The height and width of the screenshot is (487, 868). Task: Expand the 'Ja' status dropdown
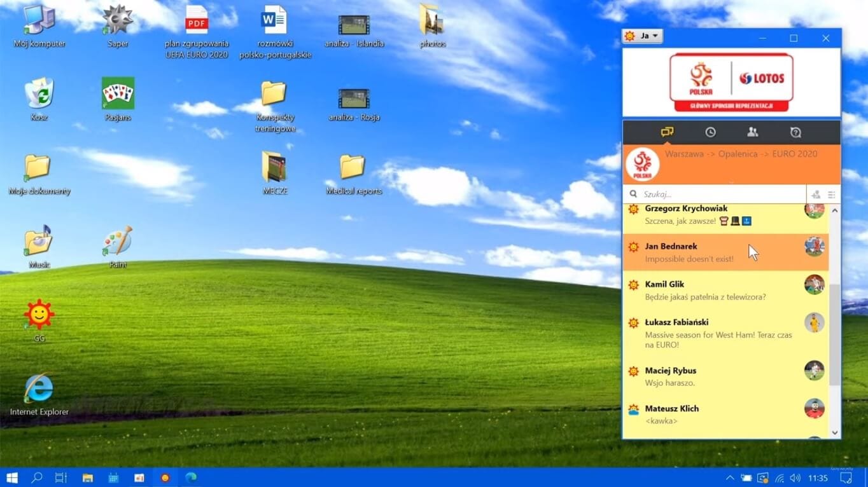click(x=643, y=36)
